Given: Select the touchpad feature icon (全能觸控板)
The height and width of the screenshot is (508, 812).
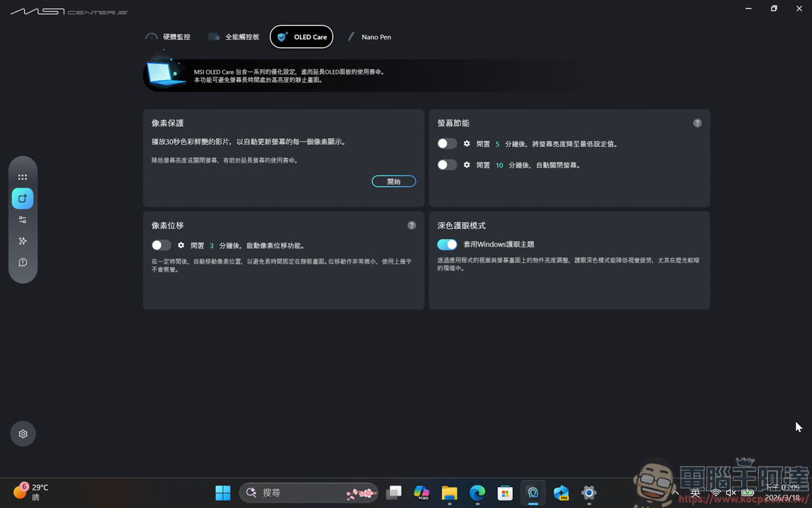Looking at the screenshot, I should pos(215,37).
